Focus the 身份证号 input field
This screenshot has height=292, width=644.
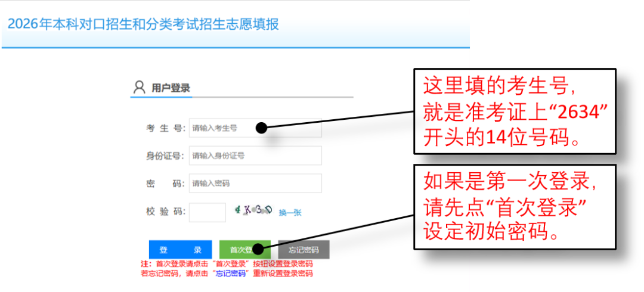[x=255, y=156]
